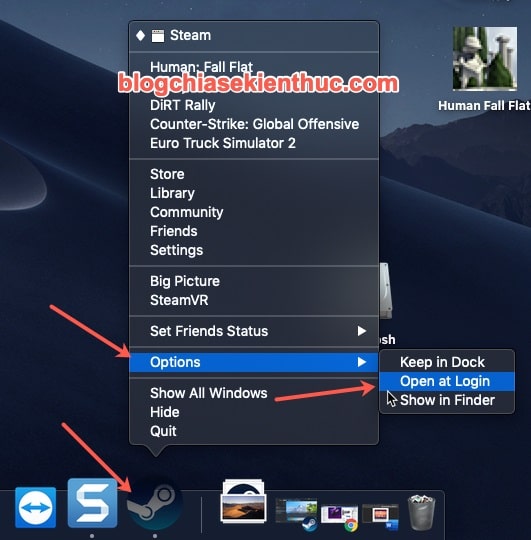This screenshot has width=531, height=540.
Task: Open TeamViewer from the Dock
Action: [35, 507]
